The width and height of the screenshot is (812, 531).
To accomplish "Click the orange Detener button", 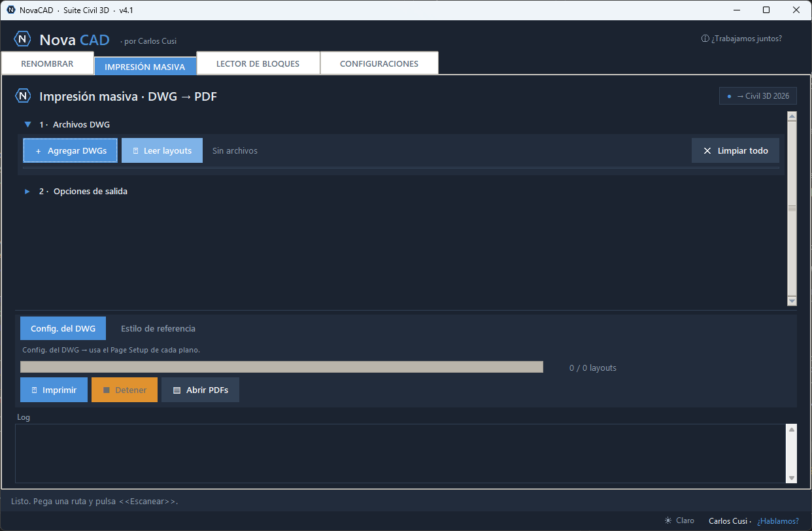I will point(124,390).
